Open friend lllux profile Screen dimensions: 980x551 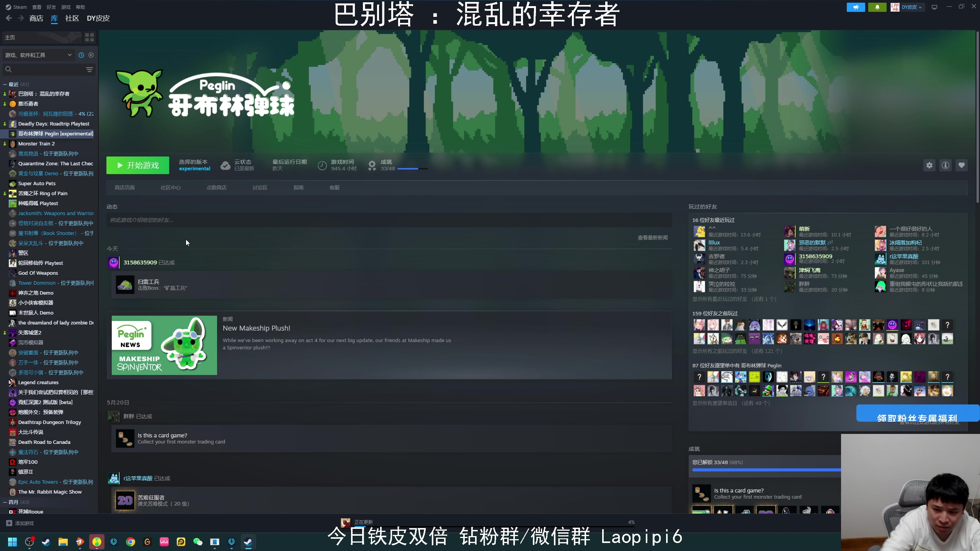714,243
